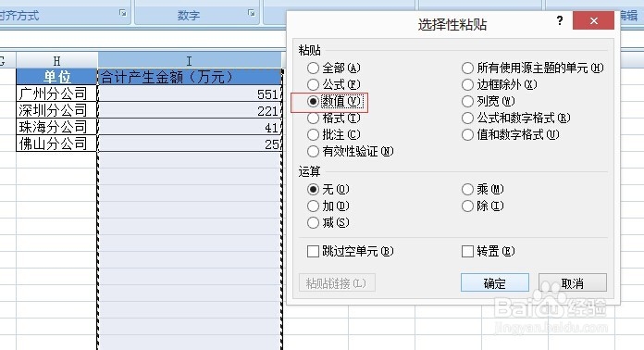This screenshot has height=350, width=644.
Task: Select the 佛山分公司 cell
Action: coord(56,144)
